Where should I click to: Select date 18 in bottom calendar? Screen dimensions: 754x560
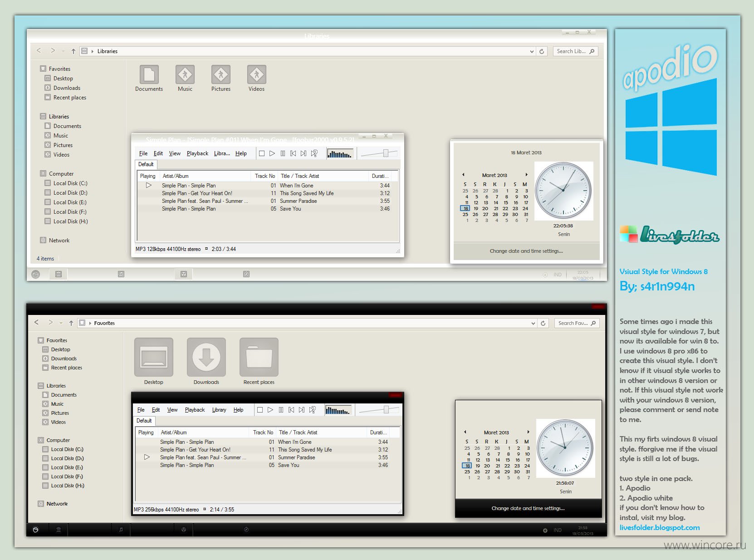click(x=467, y=466)
